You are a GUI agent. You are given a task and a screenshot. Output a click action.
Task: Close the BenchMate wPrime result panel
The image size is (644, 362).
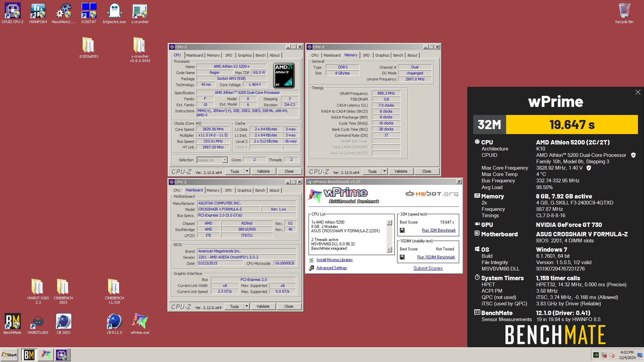coord(638,92)
